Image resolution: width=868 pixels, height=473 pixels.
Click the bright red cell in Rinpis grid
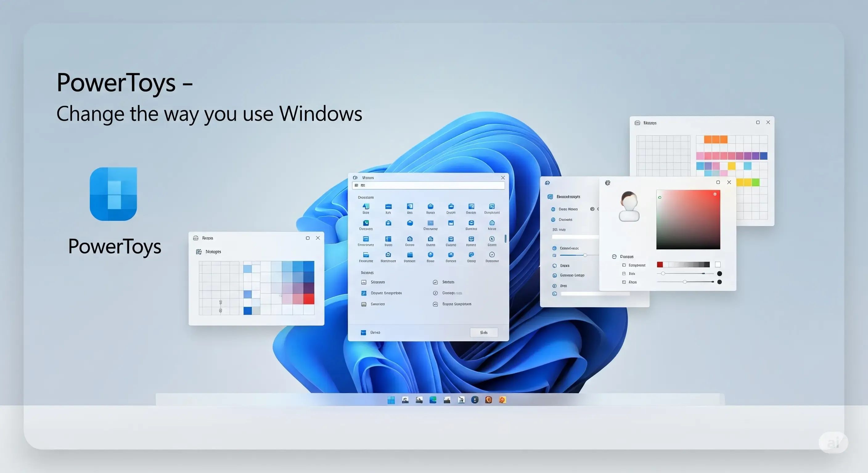(x=309, y=299)
